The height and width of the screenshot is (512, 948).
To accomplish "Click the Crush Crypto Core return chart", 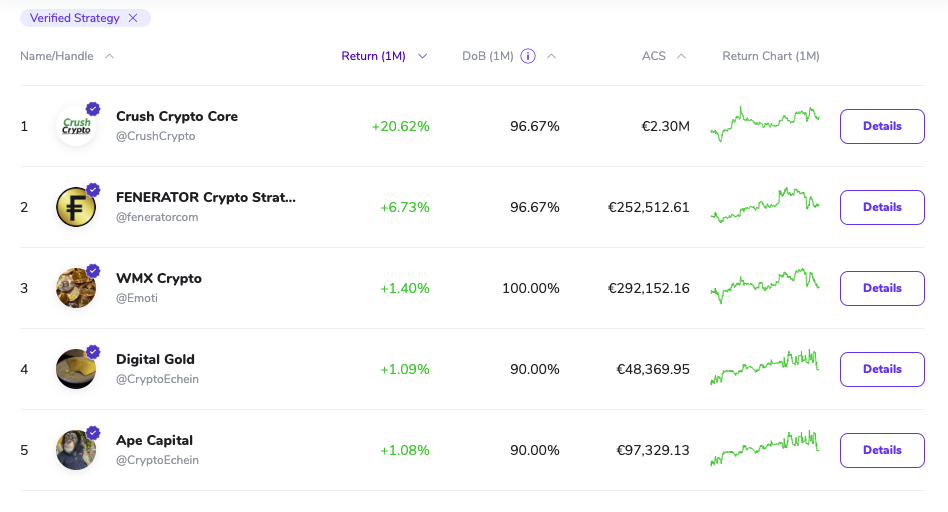I will coord(765,123).
